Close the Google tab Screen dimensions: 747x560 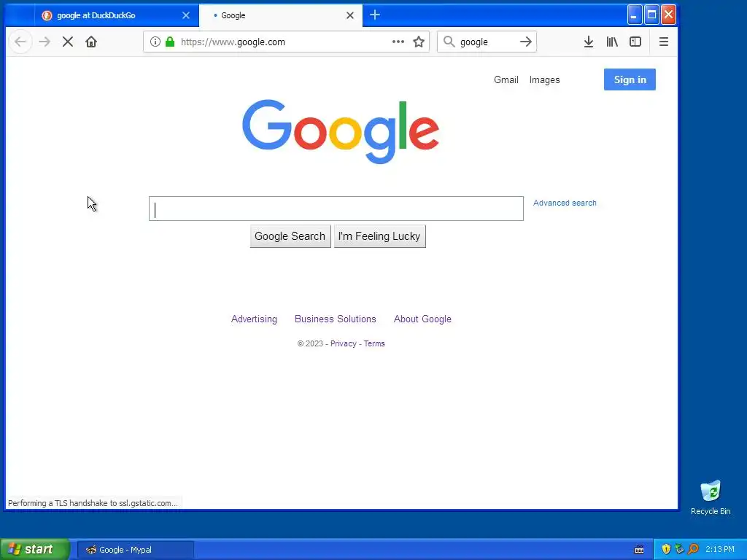pos(349,15)
